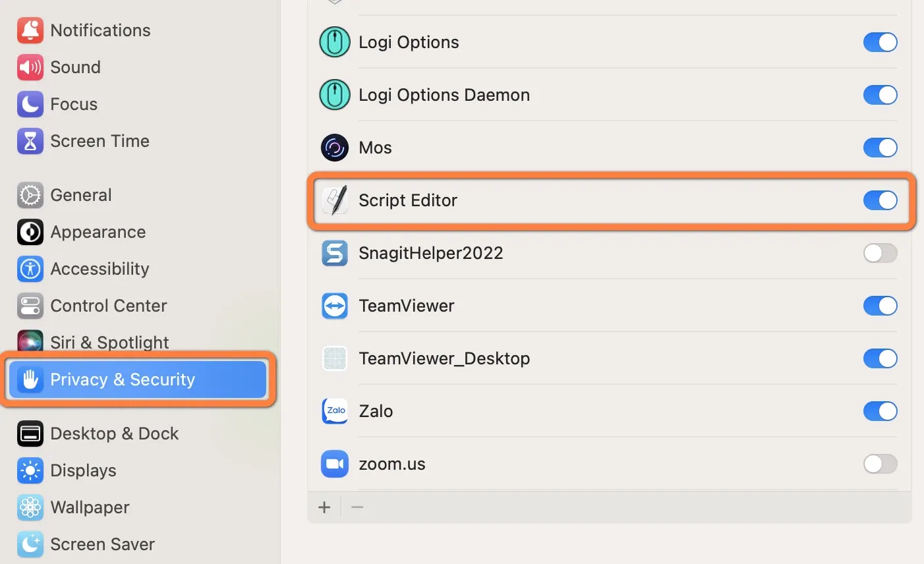Select Privacy & Security label
Image resolution: width=924 pixels, height=564 pixels.
click(123, 380)
